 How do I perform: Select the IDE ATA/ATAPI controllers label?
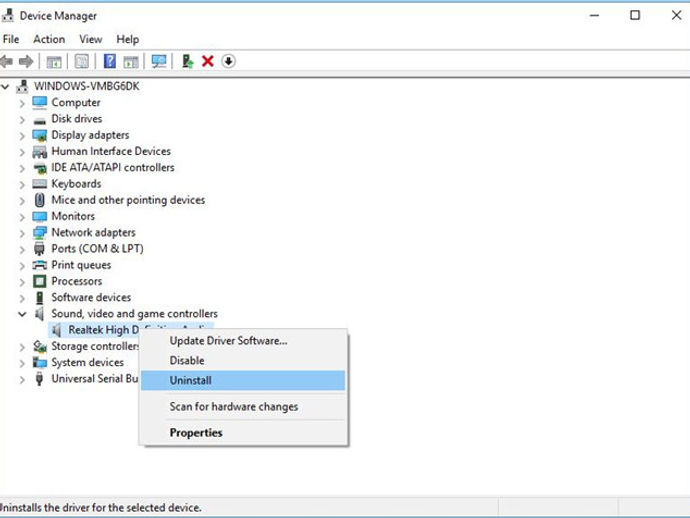coord(113,168)
